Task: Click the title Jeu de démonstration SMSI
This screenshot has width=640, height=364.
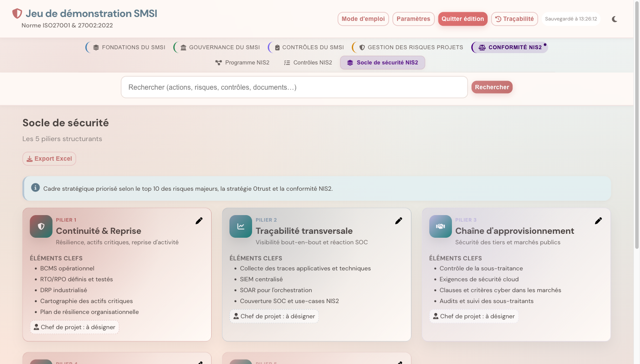Action: click(x=91, y=13)
